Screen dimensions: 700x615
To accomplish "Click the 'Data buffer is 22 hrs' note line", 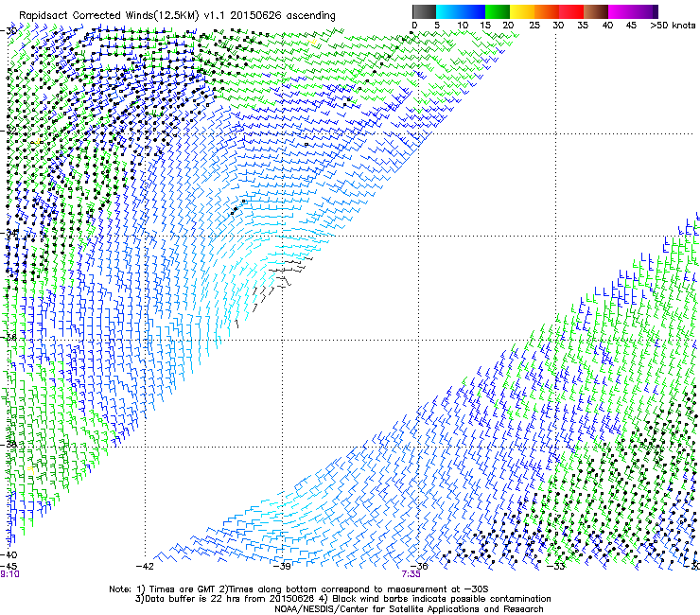I will [x=343, y=599].
